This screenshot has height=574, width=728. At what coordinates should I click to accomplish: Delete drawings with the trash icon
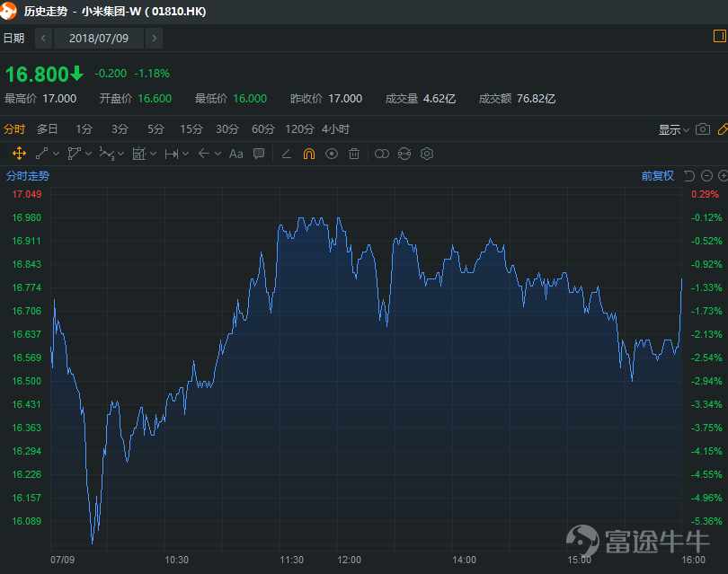pos(354,154)
